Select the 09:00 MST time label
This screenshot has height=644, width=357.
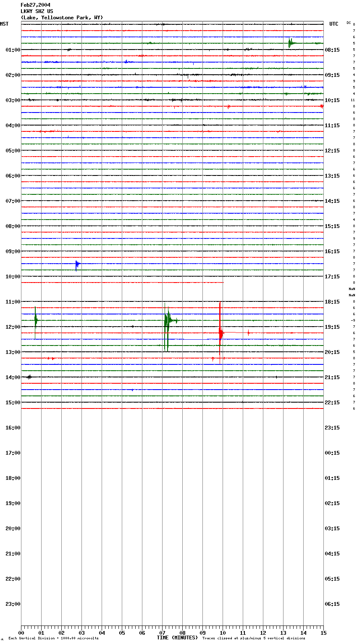13,251
